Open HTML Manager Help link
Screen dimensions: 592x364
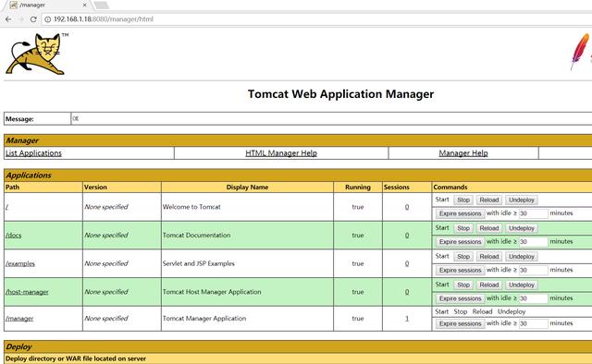click(281, 153)
